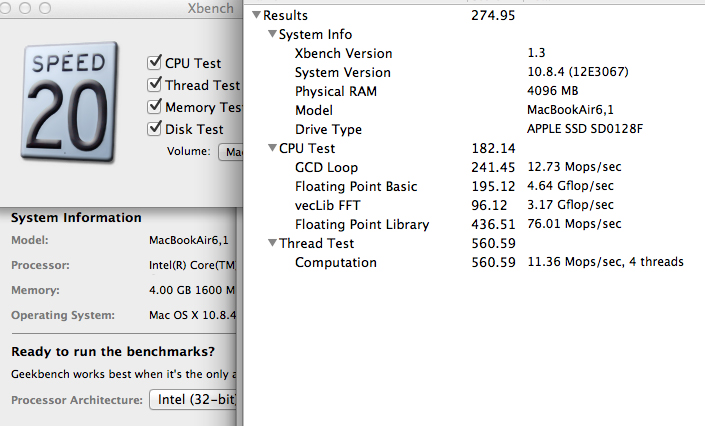
Task: Minimize the Xbench window
Action: tap(25, 8)
